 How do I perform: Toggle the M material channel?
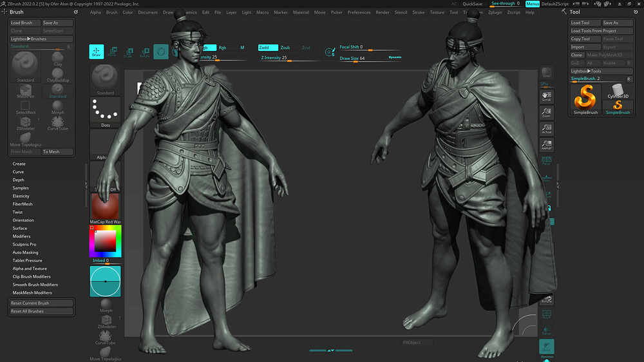(242, 48)
